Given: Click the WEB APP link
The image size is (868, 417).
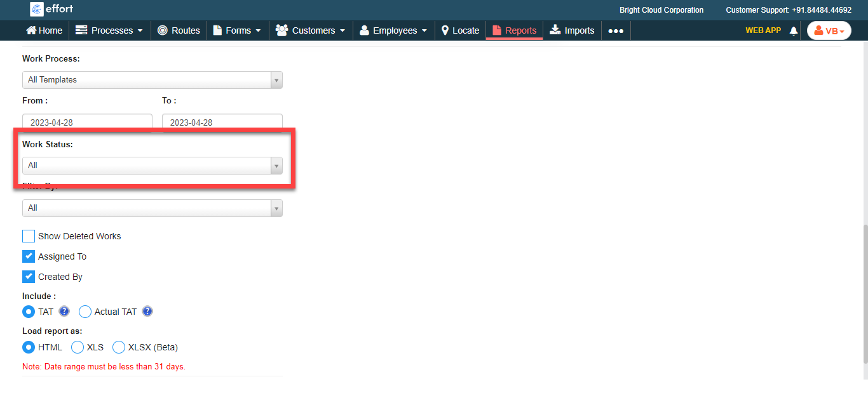Looking at the screenshot, I should pos(763,30).
